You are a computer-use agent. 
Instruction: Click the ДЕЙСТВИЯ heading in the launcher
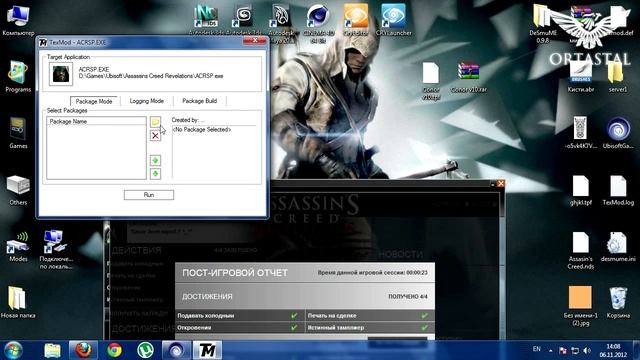click(136, 250)
